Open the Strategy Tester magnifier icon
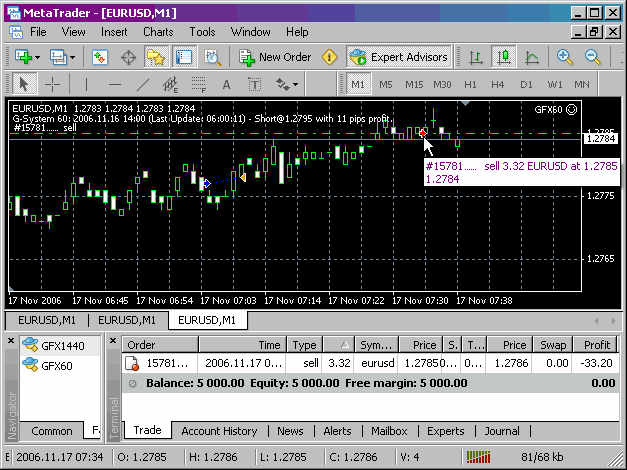 click(212, 58)
